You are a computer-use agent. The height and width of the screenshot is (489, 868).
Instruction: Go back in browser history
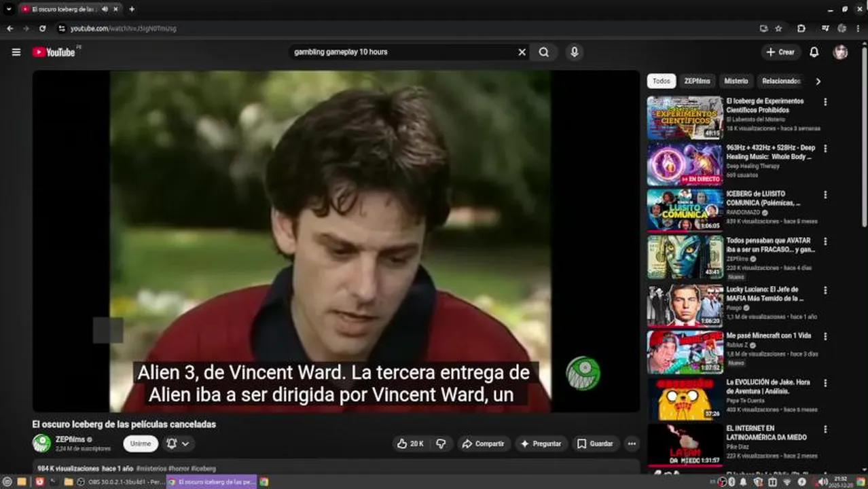tap(10, 29)
